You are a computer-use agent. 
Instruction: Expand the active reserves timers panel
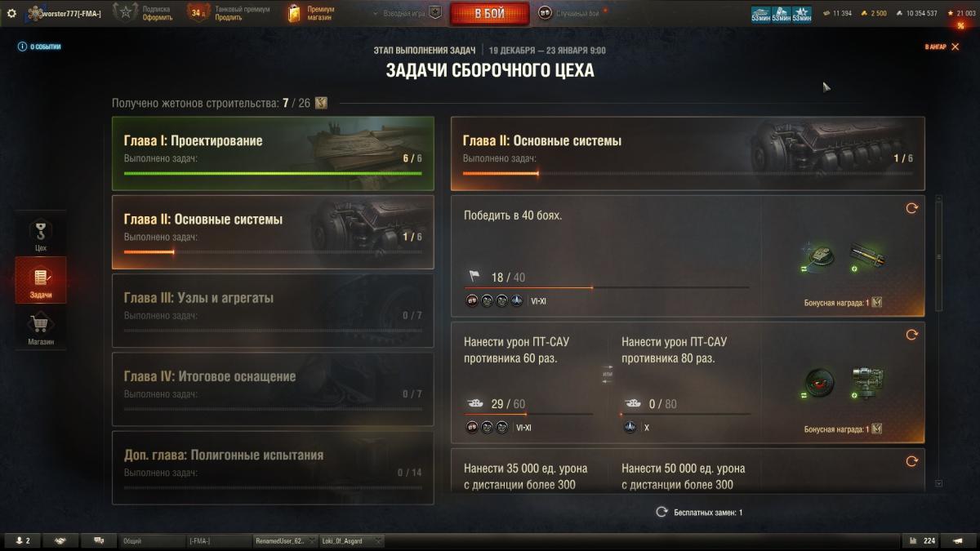point(782,13)
